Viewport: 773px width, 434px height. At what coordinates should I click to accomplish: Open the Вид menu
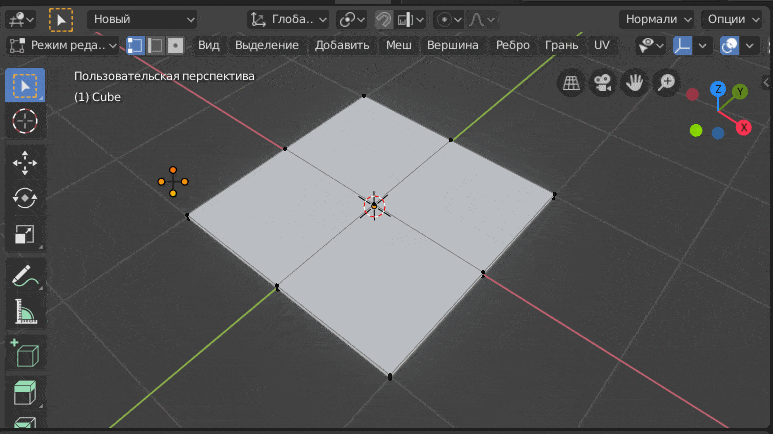point(209,45)
